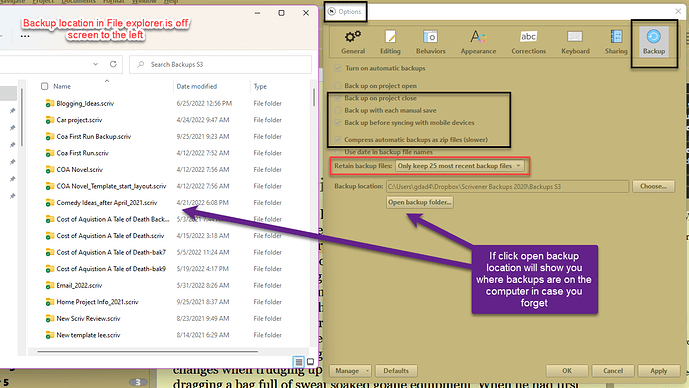Click the Choose... backup location button
The width and height of the screenshot is (689, 388).
(x=653, y=186)
